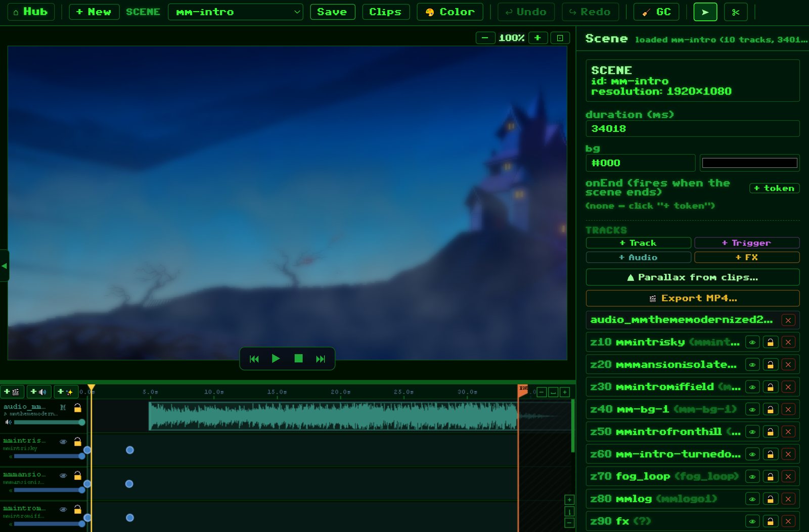Open the Color palette tool
Viewport: 809px width, 532px height.
click(450, 12)
